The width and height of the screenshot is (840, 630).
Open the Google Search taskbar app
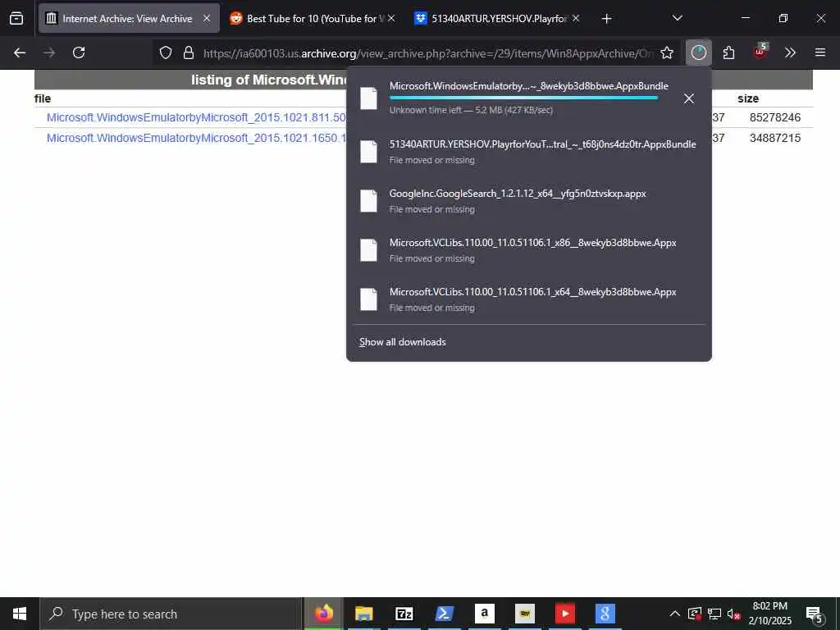(x=605, y=614)
